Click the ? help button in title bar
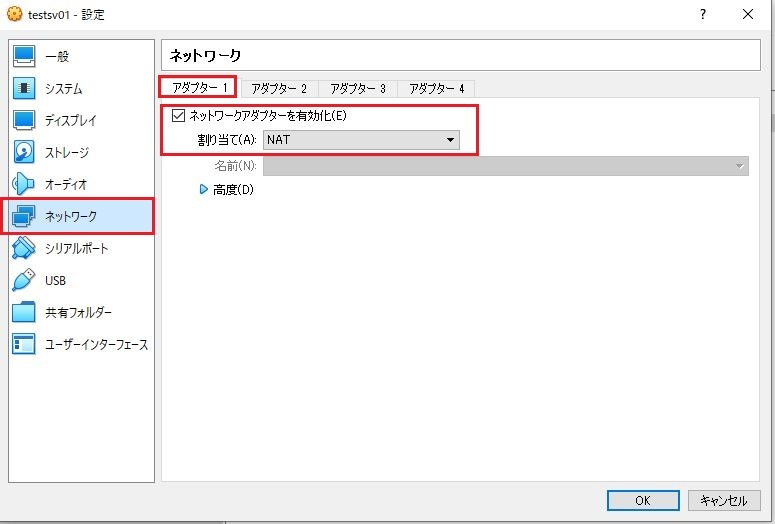This screenshot has height=524, width=775. click(x=703, y=14)
